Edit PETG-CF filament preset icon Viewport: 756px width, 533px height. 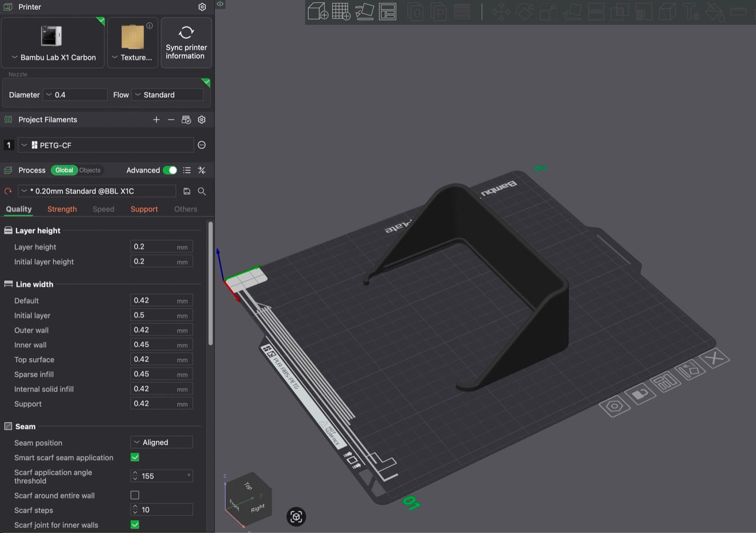[x=202, y=145]
